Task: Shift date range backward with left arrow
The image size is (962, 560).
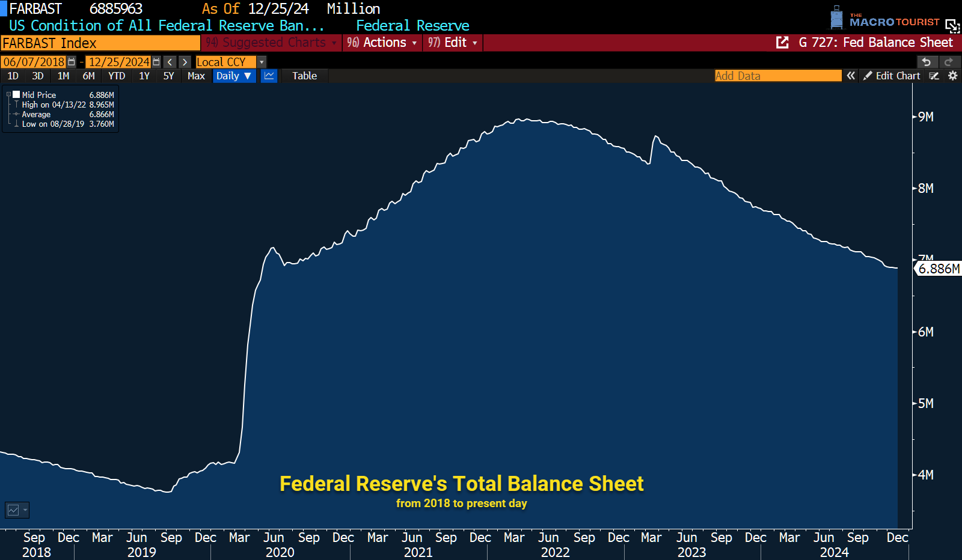Action: click(x=170, y=62)
